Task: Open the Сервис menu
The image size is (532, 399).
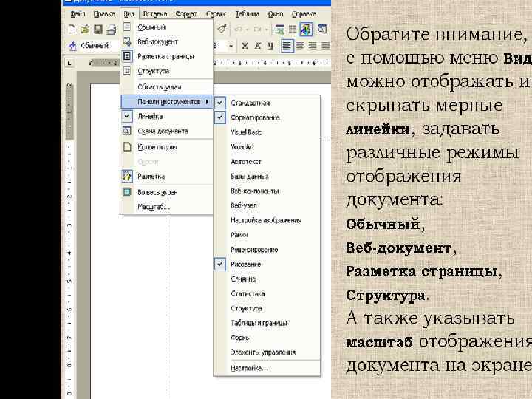Action: pyautogui.click(x=216, y=14)
